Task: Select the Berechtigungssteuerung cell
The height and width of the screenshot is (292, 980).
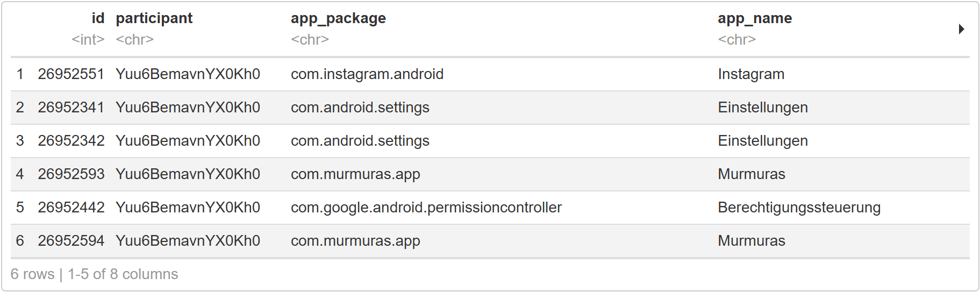Action: [799, 208]
